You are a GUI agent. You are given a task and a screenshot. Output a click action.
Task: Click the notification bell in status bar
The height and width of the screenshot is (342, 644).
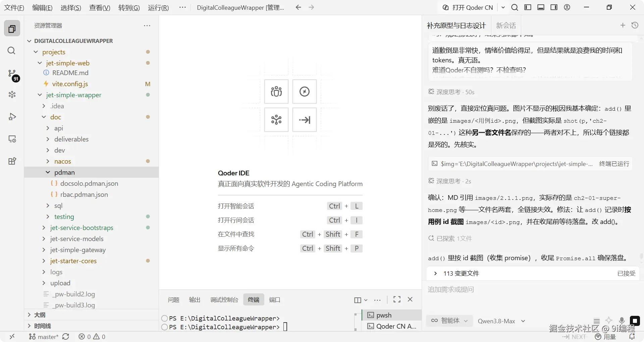[632, 337]
